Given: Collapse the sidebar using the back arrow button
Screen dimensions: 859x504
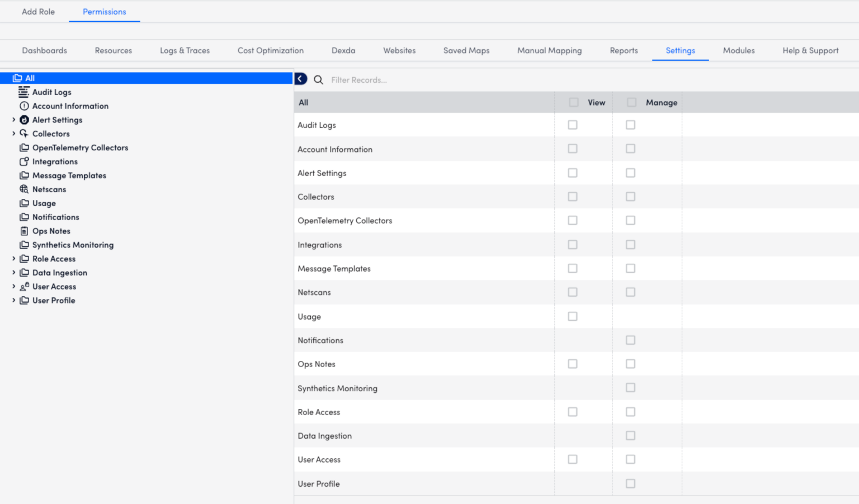Looking at the screenshot, I should point(300,79).
